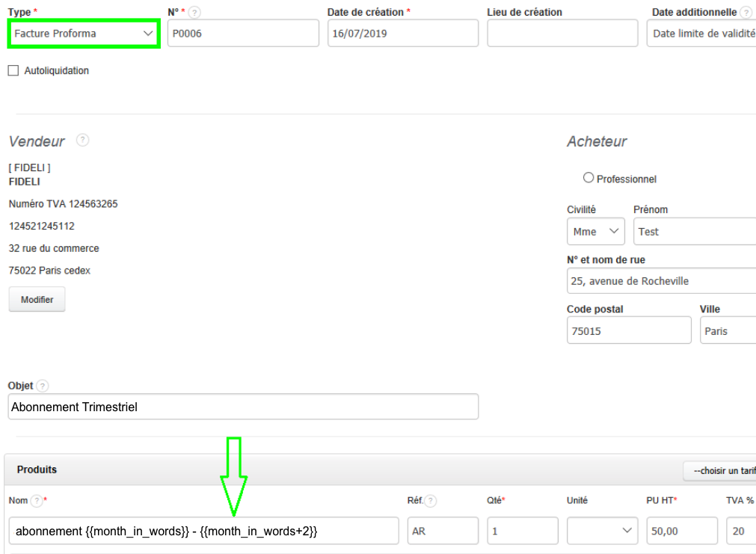Change the Civilité dropdown from Mme
The image size is (756, 554).
click(x=595, y=231)
